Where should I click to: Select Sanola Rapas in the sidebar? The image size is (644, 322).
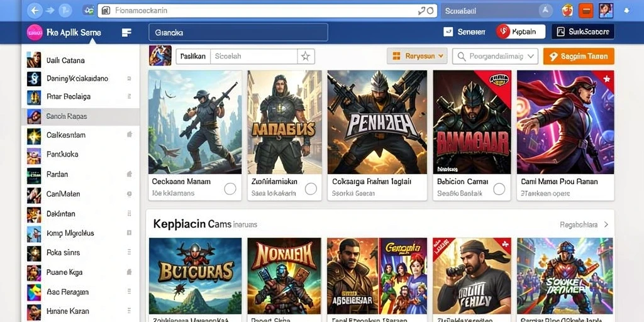tap(80, 116)
